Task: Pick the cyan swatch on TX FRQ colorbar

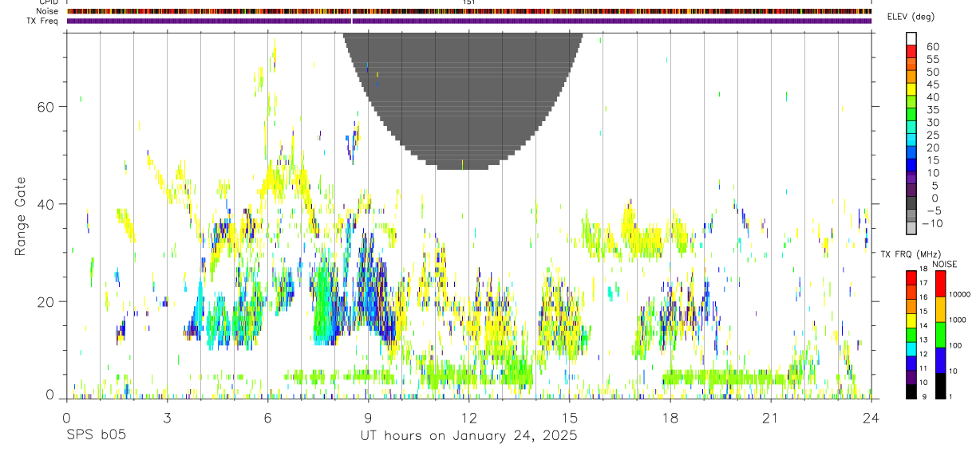Action: (x=911, y=348)
